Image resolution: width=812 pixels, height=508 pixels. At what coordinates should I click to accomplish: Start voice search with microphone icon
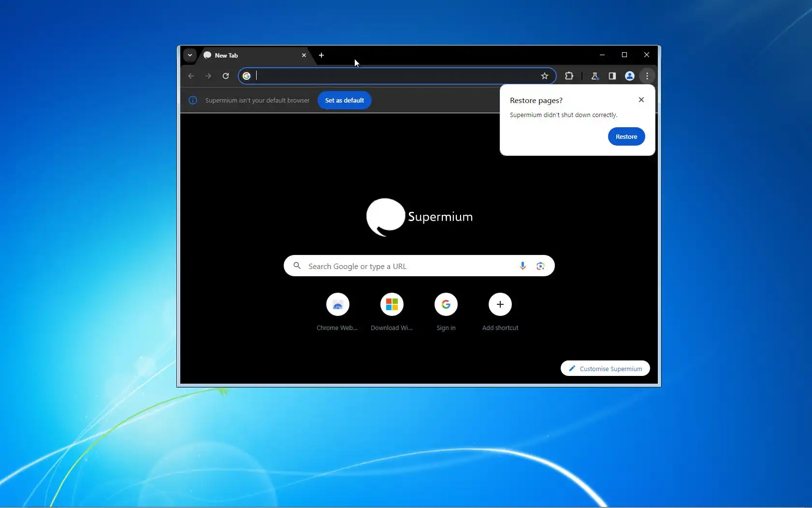pyautogui.click(x=522, y=266)
